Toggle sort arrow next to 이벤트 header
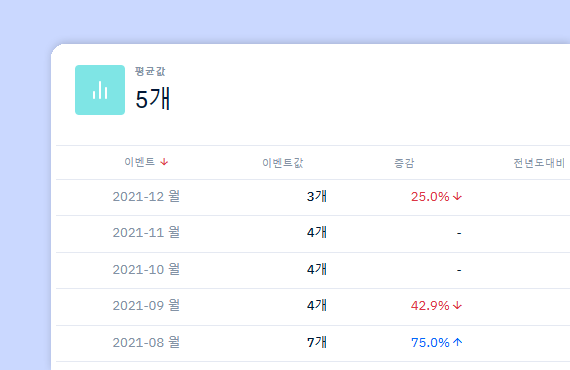This screenshot has width=570, height=370. click(164, 162)
